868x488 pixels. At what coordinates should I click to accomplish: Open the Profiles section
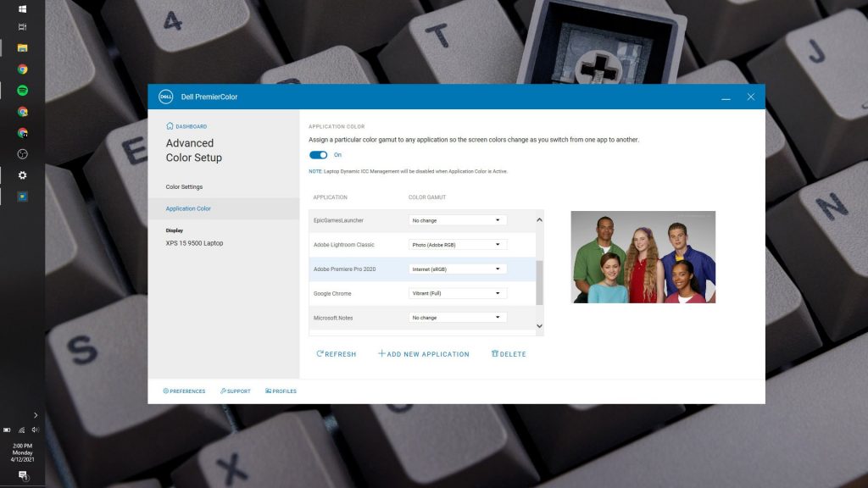tap(281, 391)
